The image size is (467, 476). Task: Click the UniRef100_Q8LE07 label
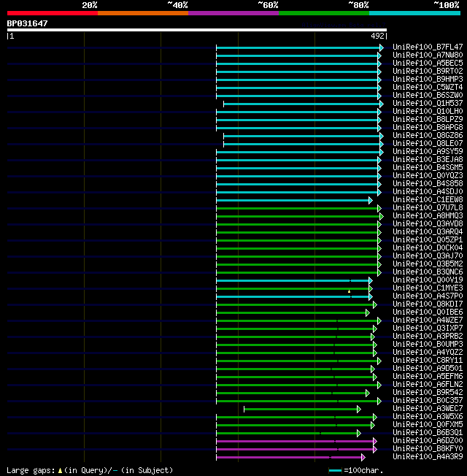click(428, 144)
